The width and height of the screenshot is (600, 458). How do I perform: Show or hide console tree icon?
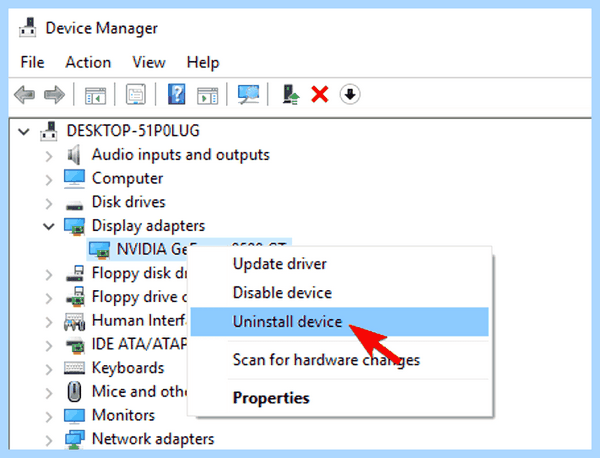[95, 95]
